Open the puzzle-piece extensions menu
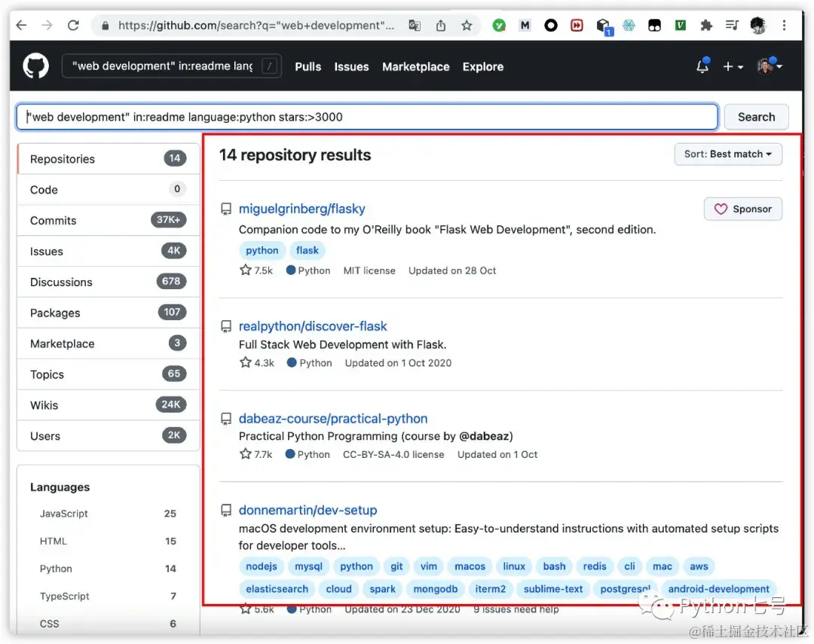The image size is (814, 644). [x=706, y=26]
